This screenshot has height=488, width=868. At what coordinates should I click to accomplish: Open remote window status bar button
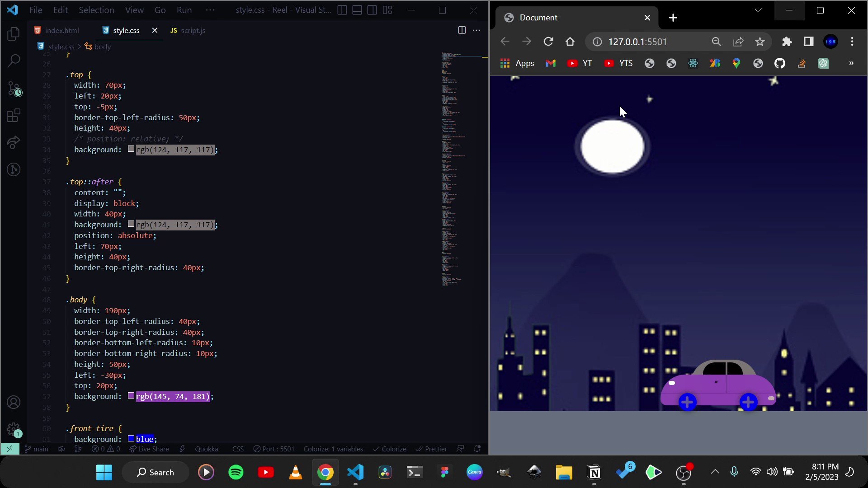(x=9, y=449)
